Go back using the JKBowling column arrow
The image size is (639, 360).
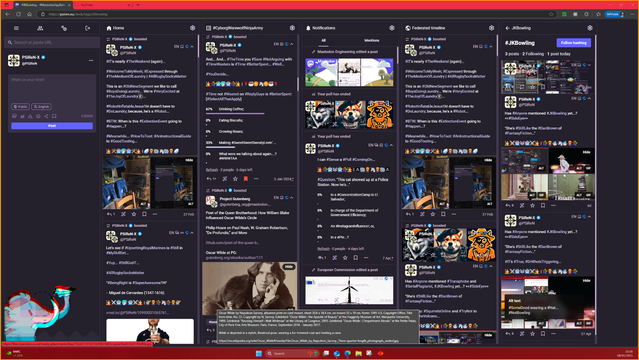click(507, 28)
